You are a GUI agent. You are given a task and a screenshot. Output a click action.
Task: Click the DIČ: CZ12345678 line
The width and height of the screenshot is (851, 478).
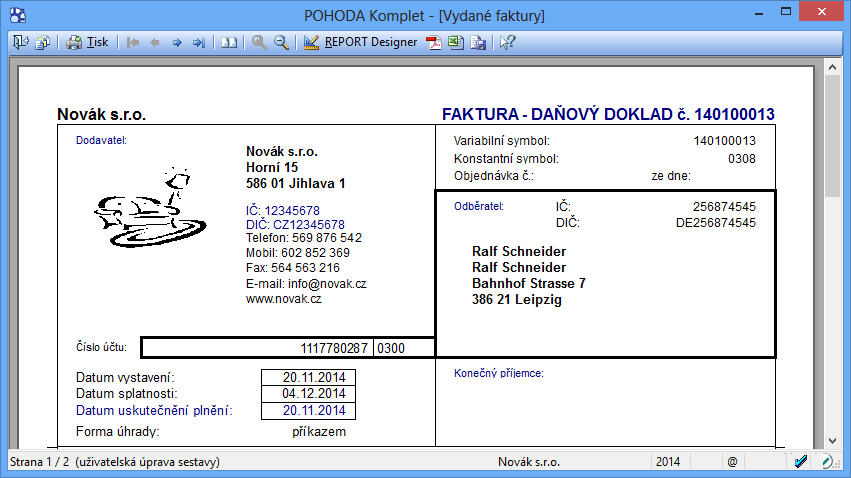(x=295, y=225)
